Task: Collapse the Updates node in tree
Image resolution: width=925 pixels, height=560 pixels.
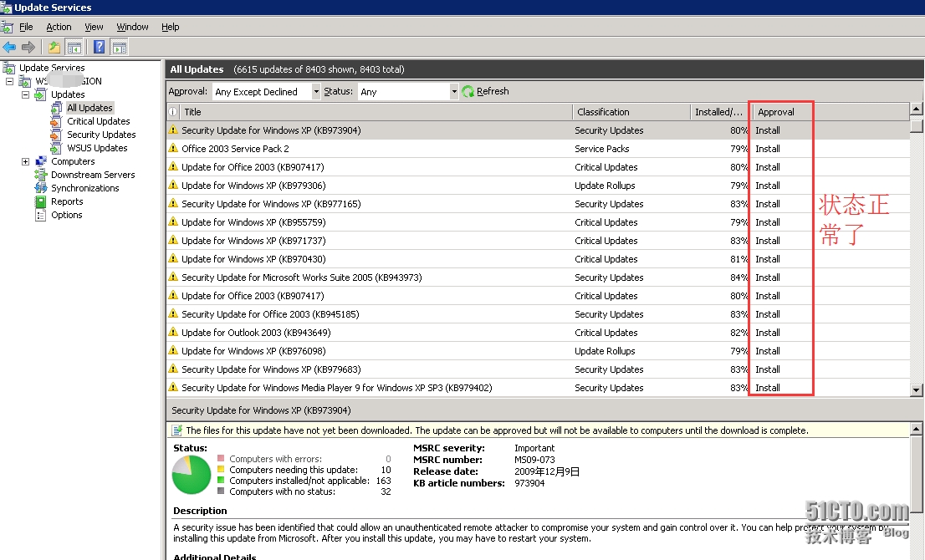Action: (25, 94)
